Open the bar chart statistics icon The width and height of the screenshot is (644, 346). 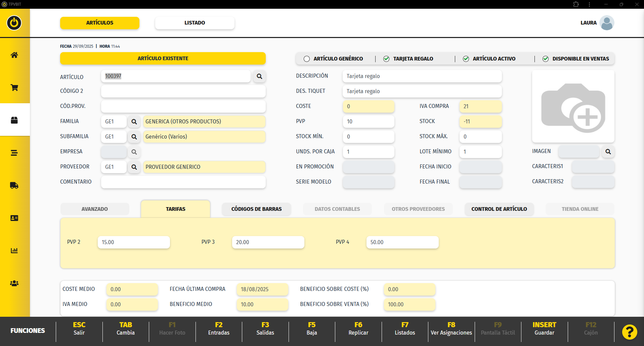tap(14, 251)
